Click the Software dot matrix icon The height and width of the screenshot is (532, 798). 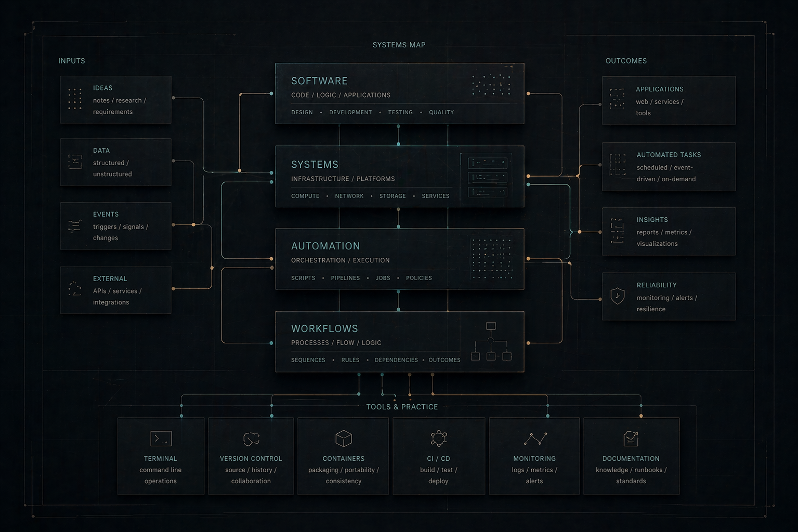point(491,85)
